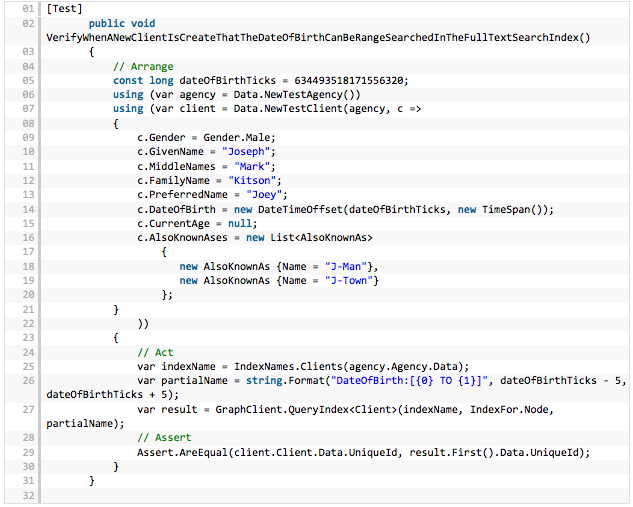Click line number 26 in the gutter
The image size is (633, 507).
(x=28, y=381)
